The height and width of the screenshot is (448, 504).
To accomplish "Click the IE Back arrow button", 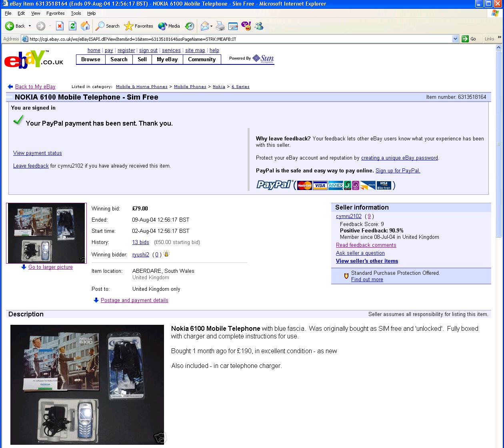I will [15, 26].
